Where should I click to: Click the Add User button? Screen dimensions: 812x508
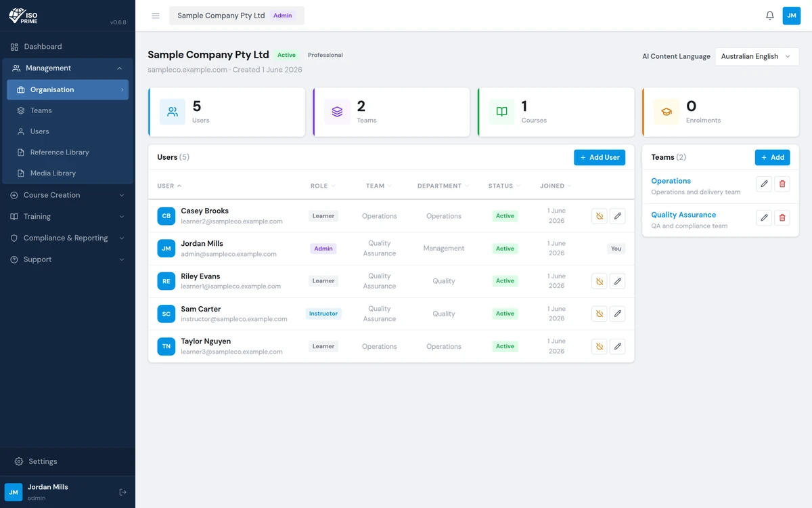[600, 157]
